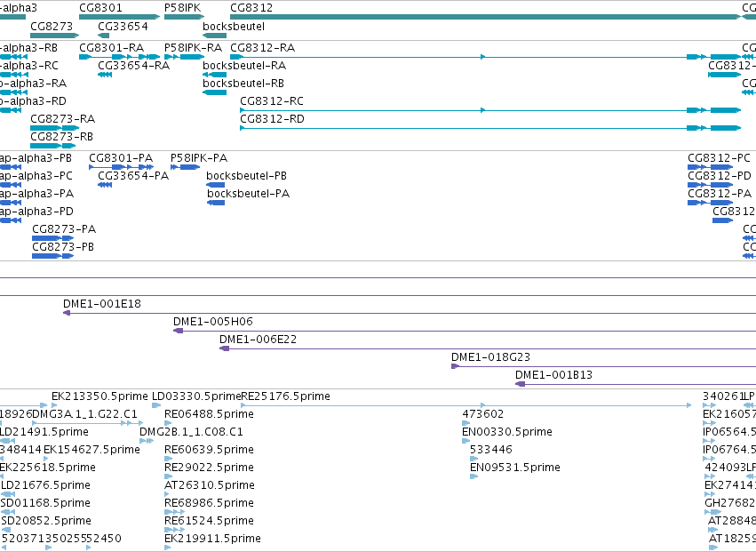Select EST EN00330.5prime
This screenshot has height=552, width=756.
pos(507,432)
